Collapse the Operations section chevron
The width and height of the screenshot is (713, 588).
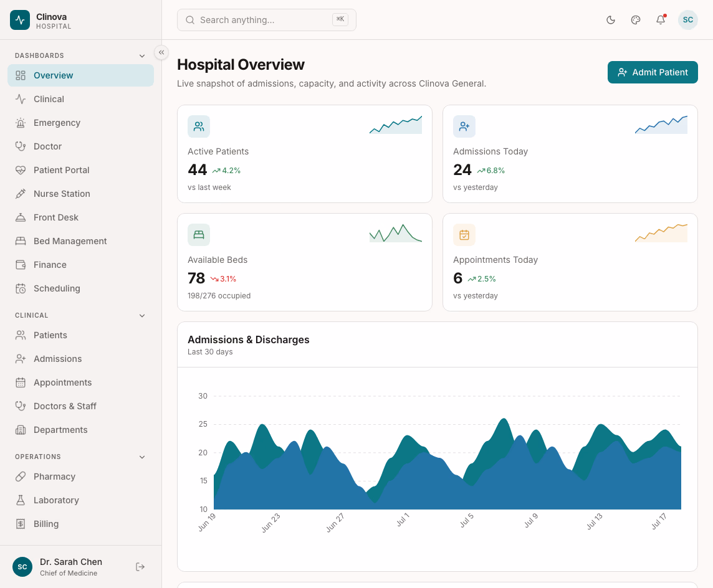click(x=142, y=457)
